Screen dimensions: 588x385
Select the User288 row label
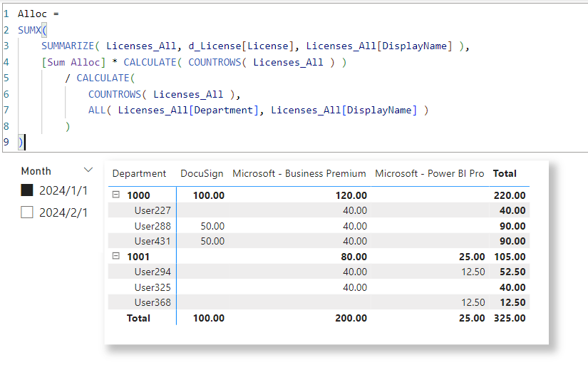tap(153, 226)
